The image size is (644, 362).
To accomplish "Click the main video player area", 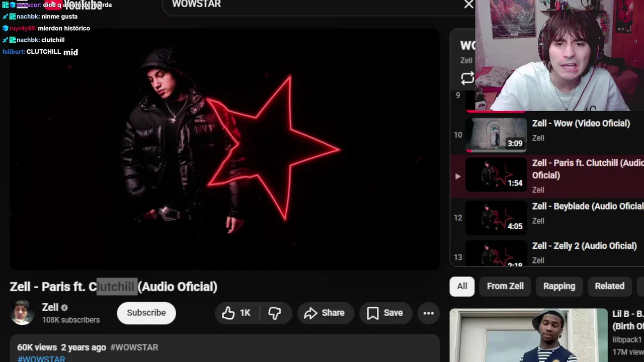I will 225,149.
